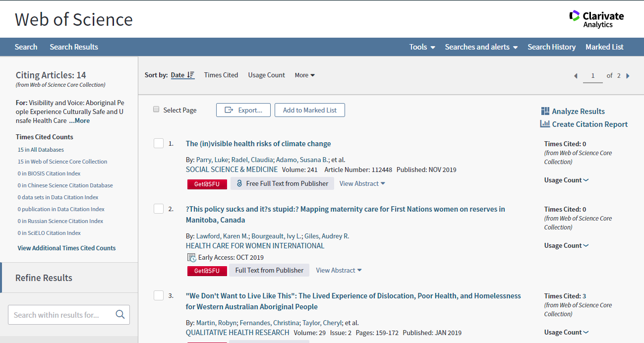This screenshot has height=343, width=644.
Task: Click Full Text from Publisher on result 2
Action: pos(269,270)
